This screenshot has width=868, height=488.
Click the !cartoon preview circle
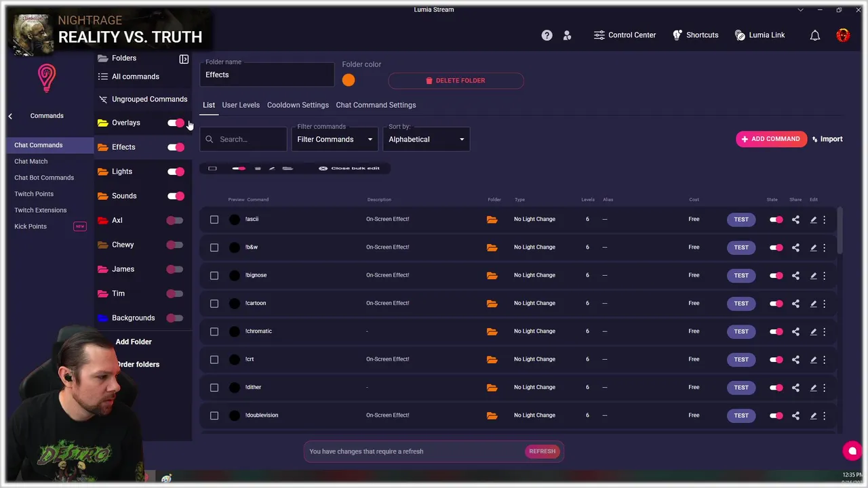(x=235, y=304)
